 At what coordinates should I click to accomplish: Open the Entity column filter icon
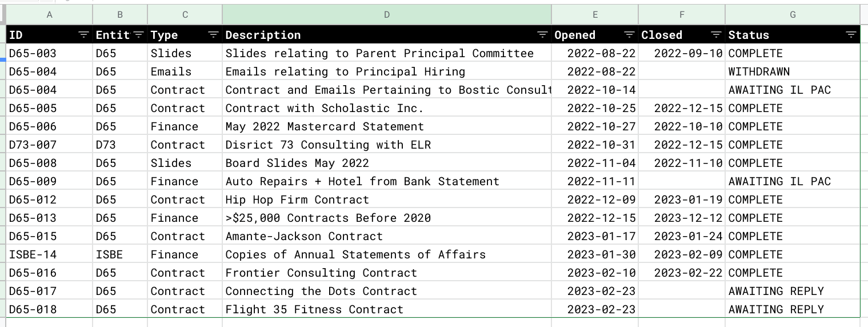coord(138,35)
